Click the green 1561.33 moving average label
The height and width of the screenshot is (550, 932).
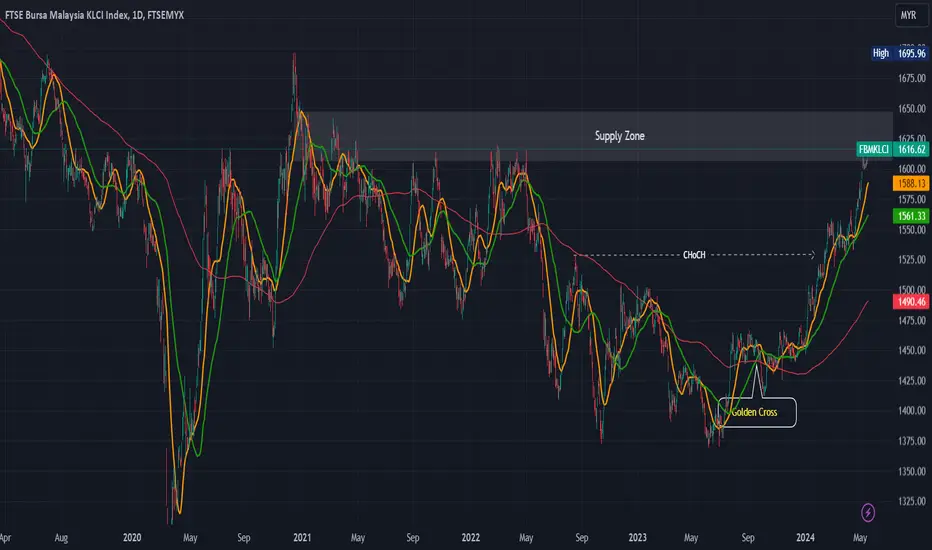pos(911,216)
